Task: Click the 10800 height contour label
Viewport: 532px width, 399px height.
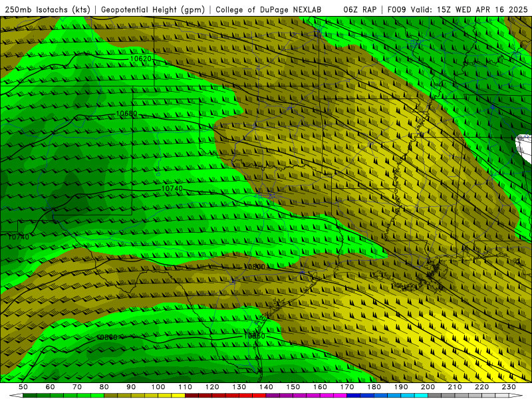Action: point(255,267)
